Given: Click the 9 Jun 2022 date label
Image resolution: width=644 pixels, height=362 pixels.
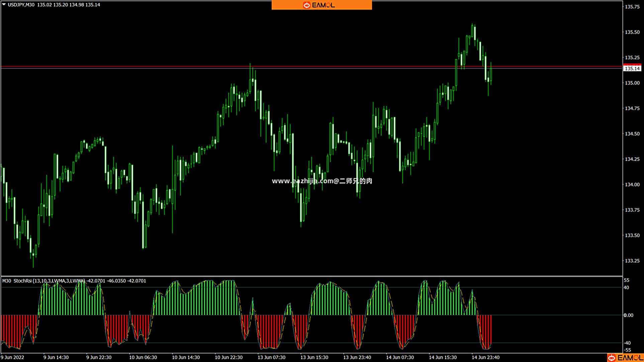Looking at the screenshot, I should coord(13,357).
